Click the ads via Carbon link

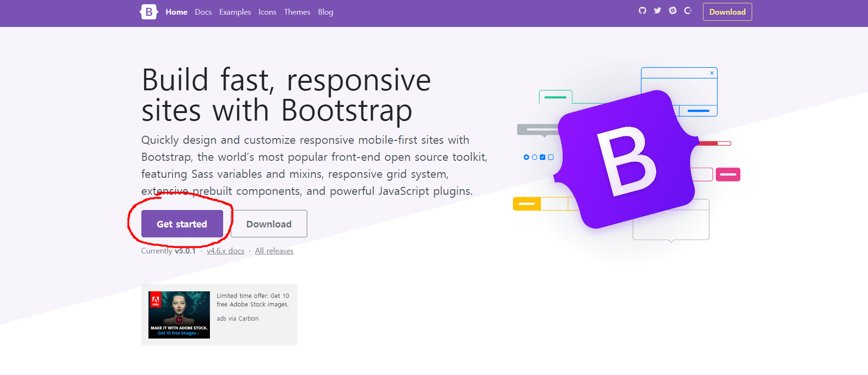pos(238,319)
